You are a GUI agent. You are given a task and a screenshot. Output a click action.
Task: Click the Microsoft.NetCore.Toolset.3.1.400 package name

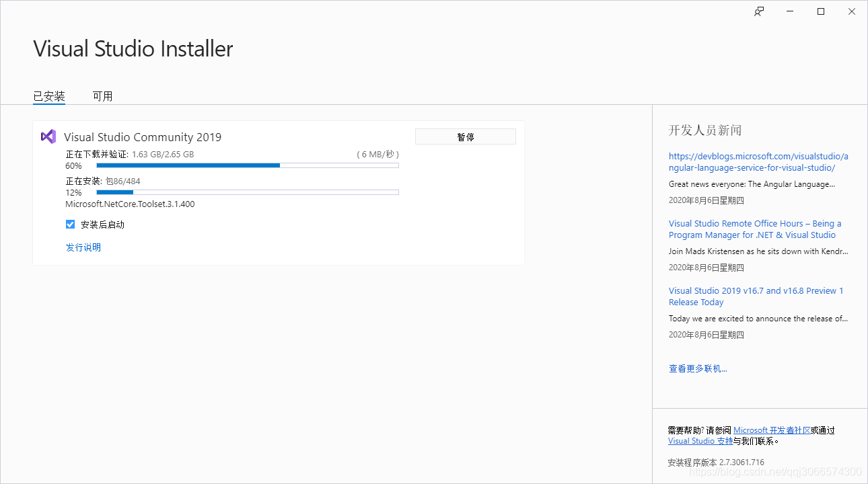[x=130, y=204]
